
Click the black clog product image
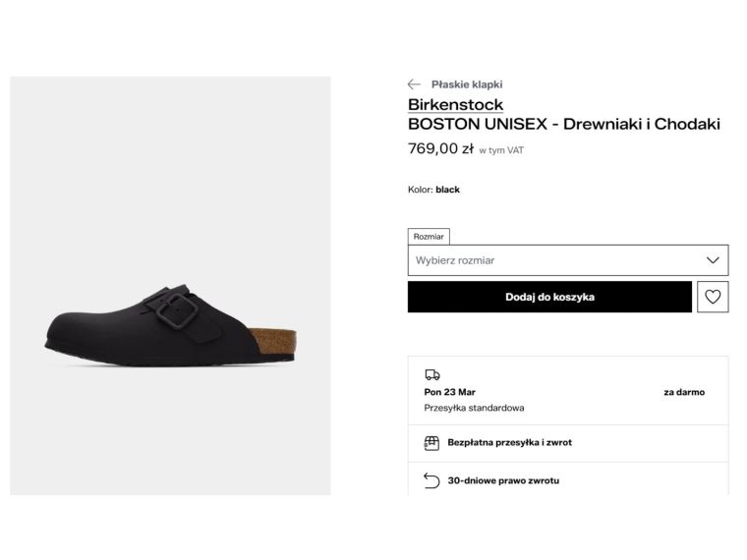pos(170,324)
